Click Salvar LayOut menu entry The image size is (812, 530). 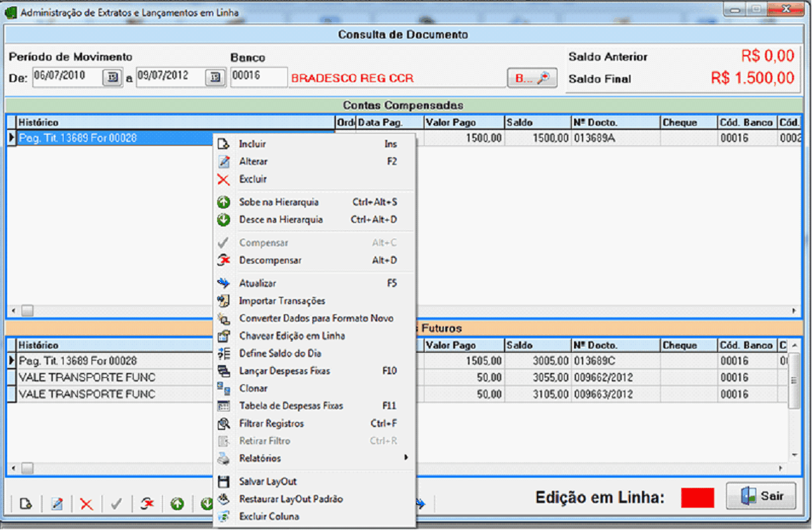[x=267, y=481]
